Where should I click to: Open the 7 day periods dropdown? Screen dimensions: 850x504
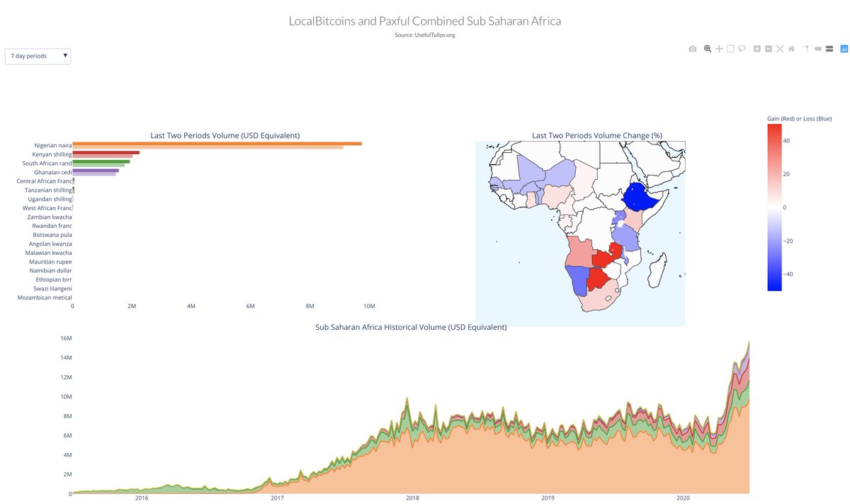[x=38, y=56]
